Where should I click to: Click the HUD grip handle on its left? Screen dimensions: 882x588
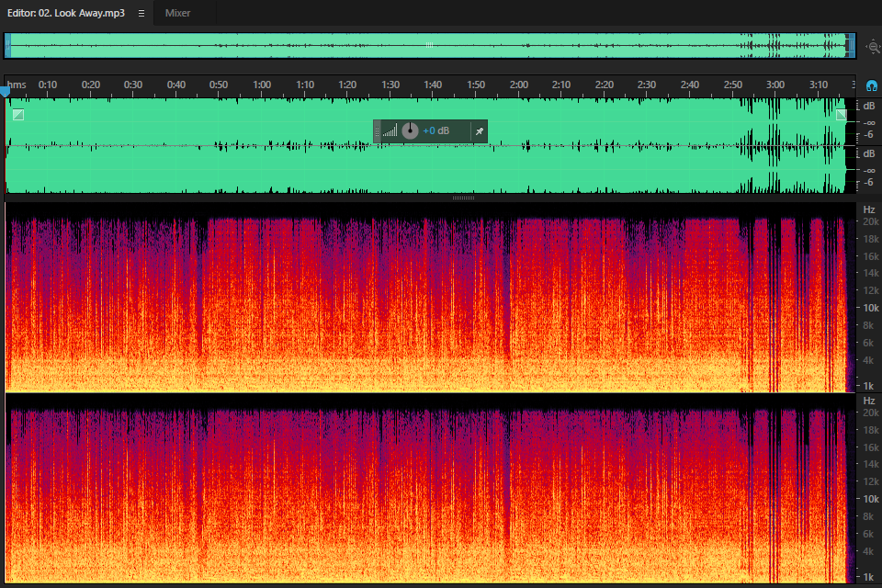[378, 131]
